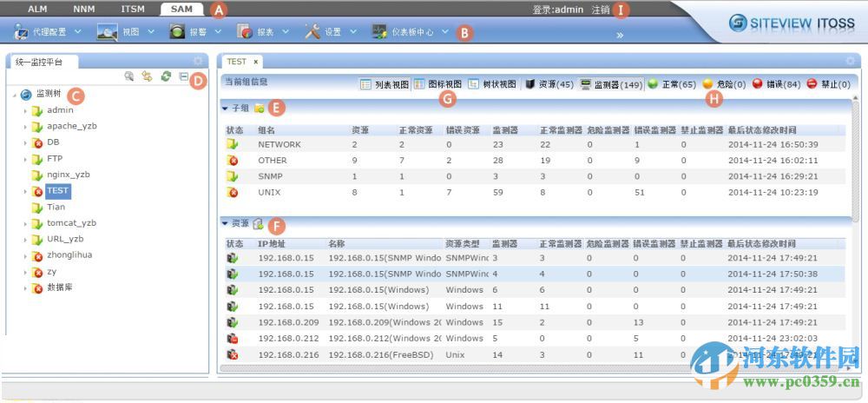Filter by 错误(84) status

click(x=777, y=84)
